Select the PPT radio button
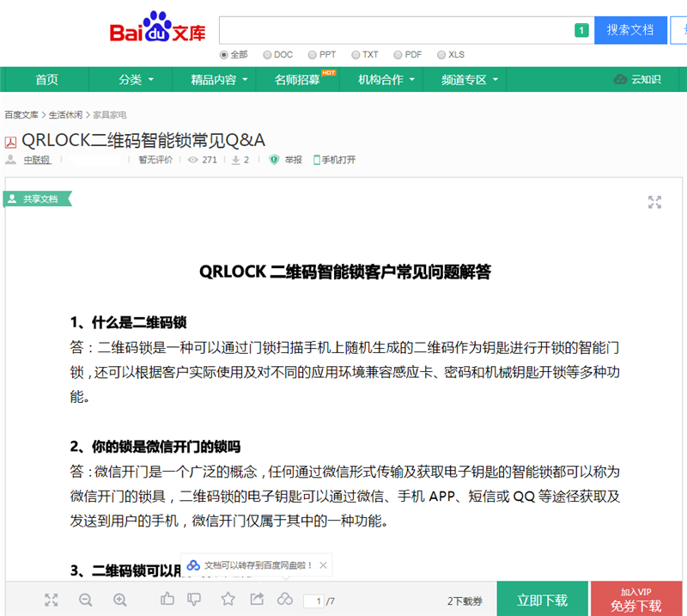687x616 pixels. [x=312, y=55]
